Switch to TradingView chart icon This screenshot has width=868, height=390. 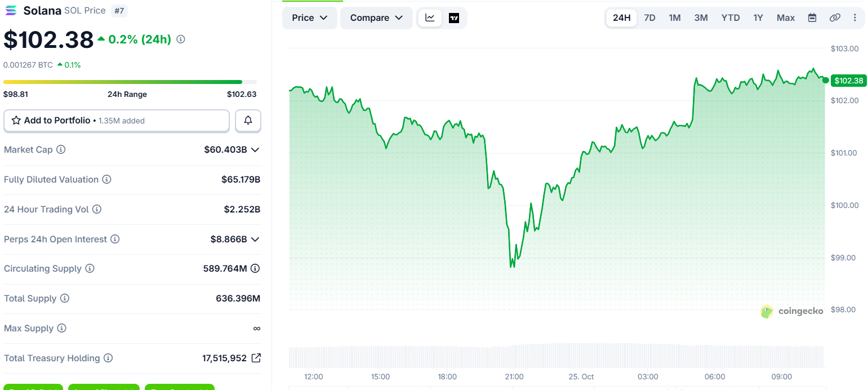point(454,18)
